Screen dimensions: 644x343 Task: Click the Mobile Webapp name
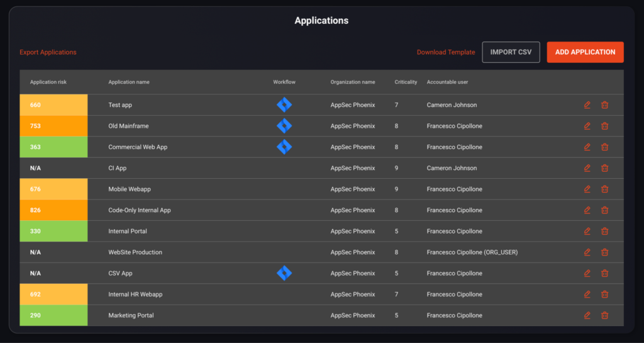(x=130, y=189)
